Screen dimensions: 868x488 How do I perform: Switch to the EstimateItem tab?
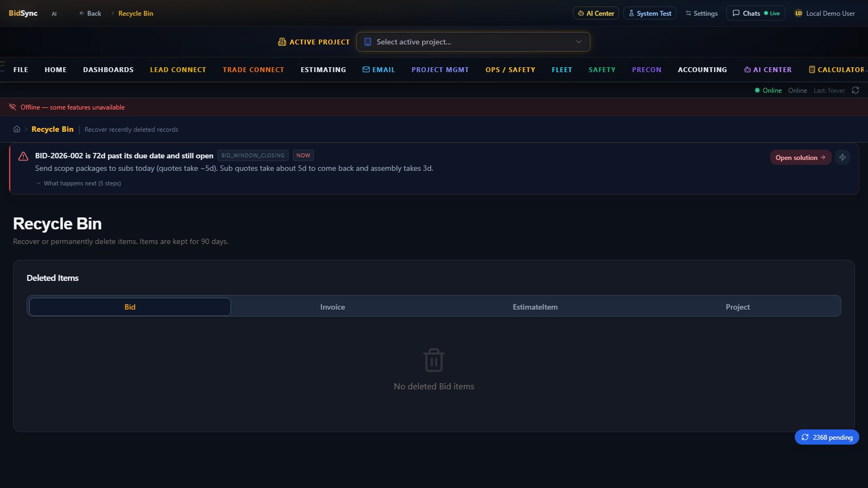[x=535, y=307]
